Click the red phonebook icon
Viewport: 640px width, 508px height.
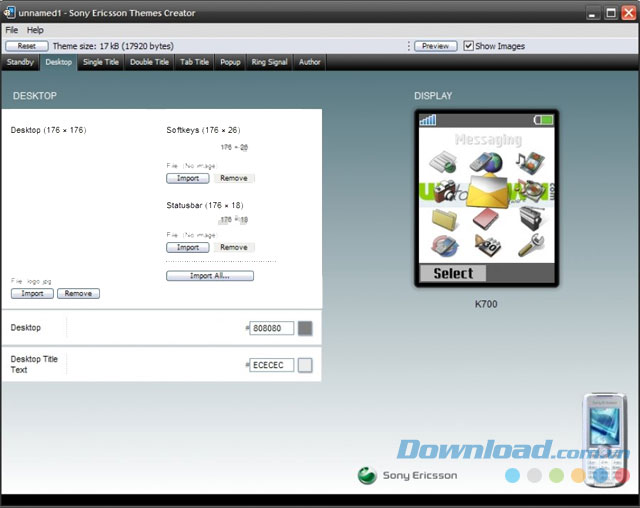[x=486, y=219]
